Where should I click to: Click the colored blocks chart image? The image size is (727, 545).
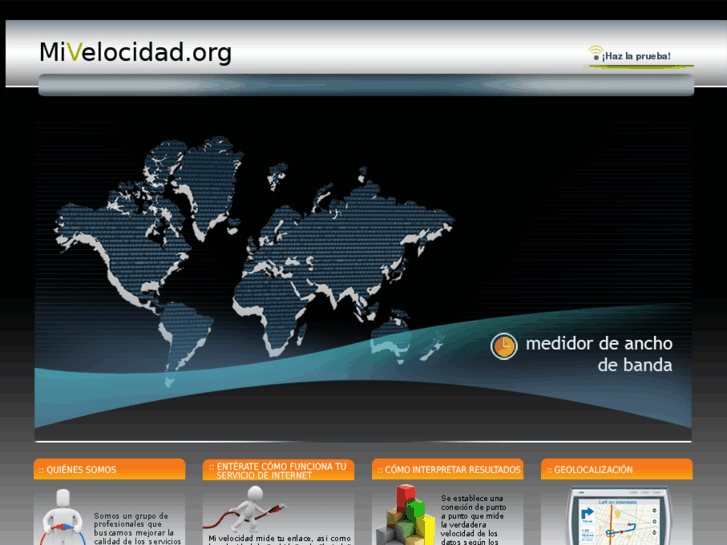[x=405, y=515]
